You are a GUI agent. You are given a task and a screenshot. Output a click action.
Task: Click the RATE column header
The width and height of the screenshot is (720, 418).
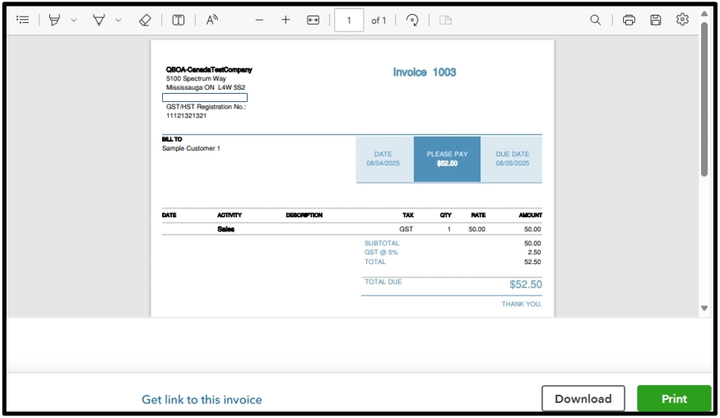tap(478, 215)
